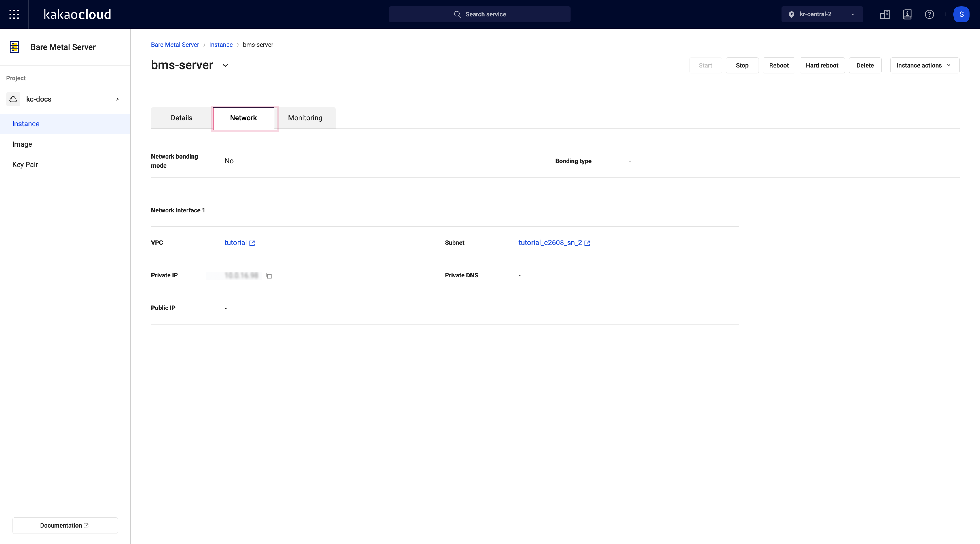This screenshot has width=980, height=544.
Task: Click the Network bonding mode value No
Action: click(x=229, y=161)
